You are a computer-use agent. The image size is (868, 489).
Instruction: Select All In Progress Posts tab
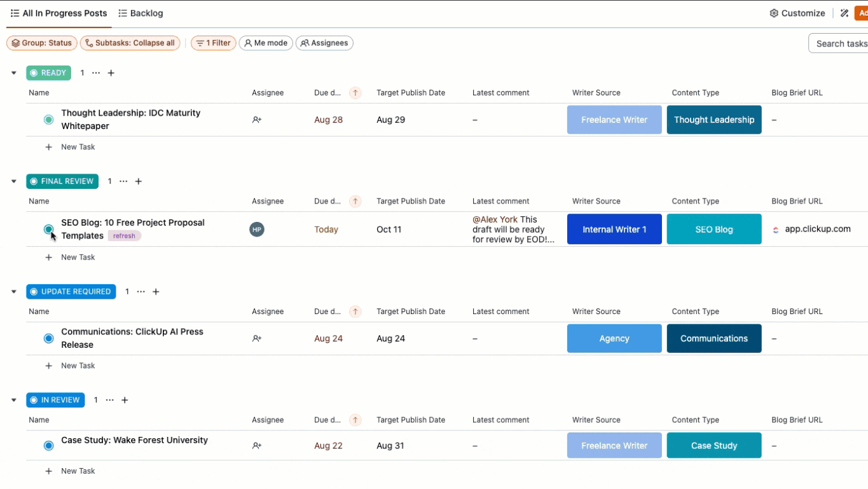[x=59, y=13]
